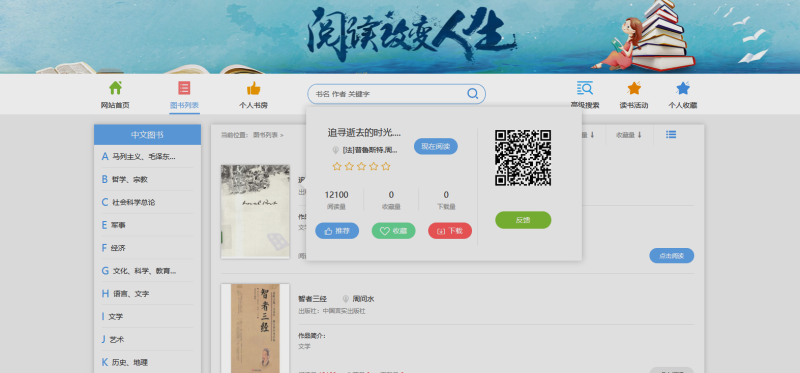This screenshot has width=800, height=373.
Task: Open the first book's cover thumbnail
Action: [x=255, y=211]
